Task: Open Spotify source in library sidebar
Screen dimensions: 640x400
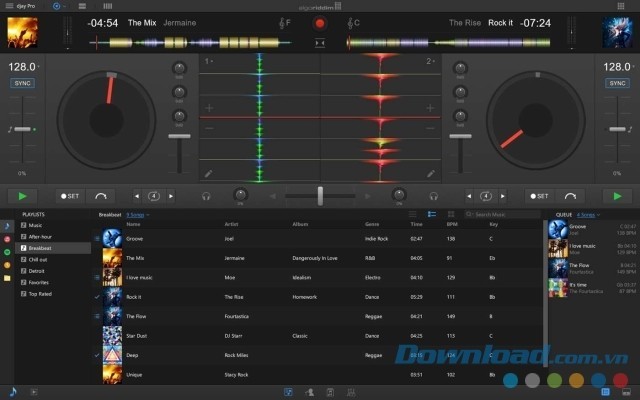Action: pyautogui.click(x=8, y=252)
